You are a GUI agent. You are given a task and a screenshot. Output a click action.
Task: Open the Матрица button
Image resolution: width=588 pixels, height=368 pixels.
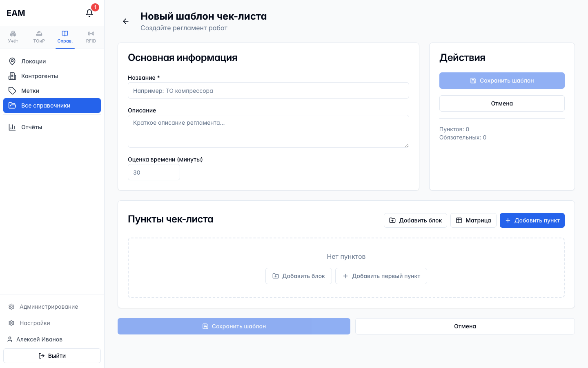pyautogui.click(x=473, y=220)
